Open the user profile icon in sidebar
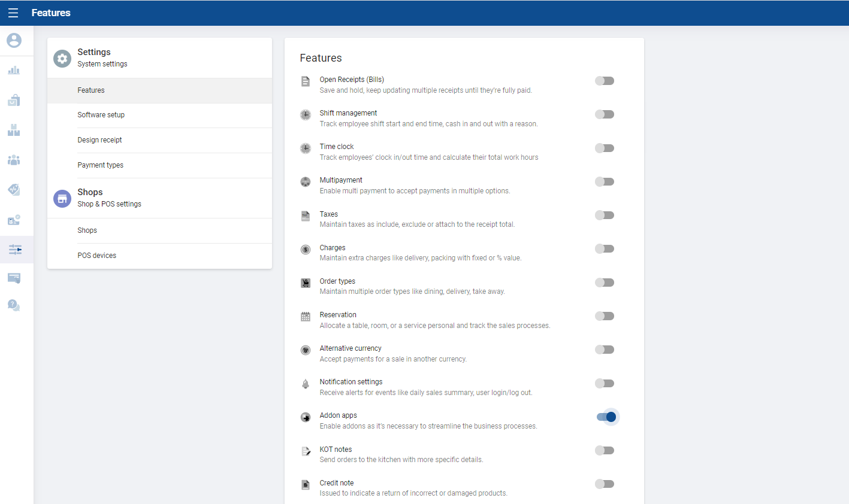 (x=14, y=40)
